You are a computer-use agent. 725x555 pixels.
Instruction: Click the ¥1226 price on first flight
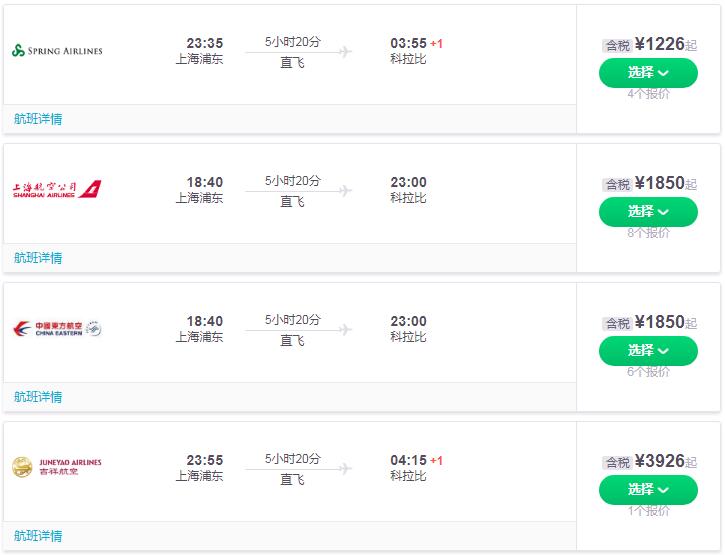(x=659, y=44)
